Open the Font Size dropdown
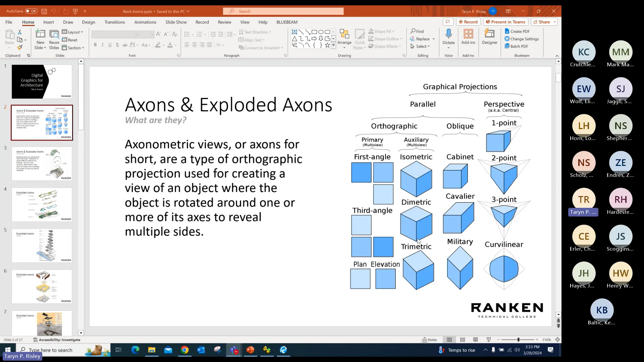The width and height of the screenshot is (644, 362). (152, 34)
